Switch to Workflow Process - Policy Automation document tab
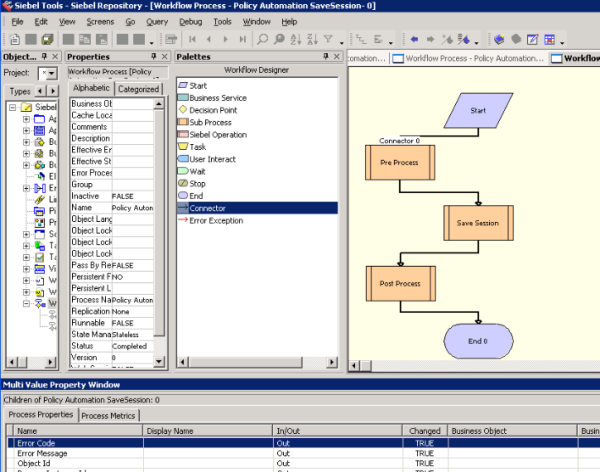Image resolution: width=600 pixels, height=472 pixels. tap(469, 59)
